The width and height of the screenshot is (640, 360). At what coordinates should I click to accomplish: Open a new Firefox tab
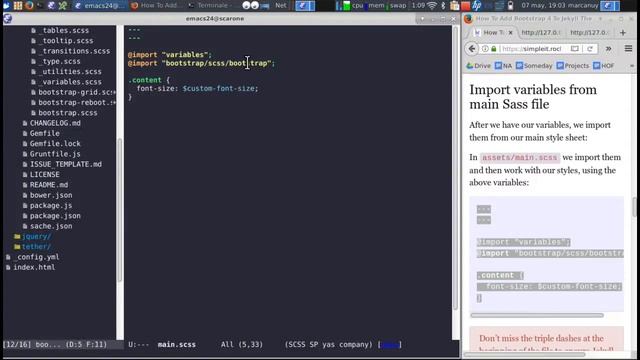pyautogui.click(x=623, y=32)
